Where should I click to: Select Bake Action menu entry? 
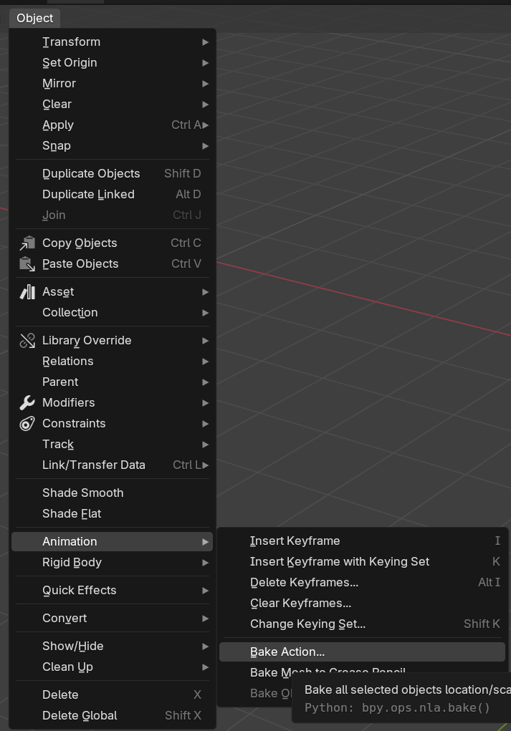(x=362, y=652)
